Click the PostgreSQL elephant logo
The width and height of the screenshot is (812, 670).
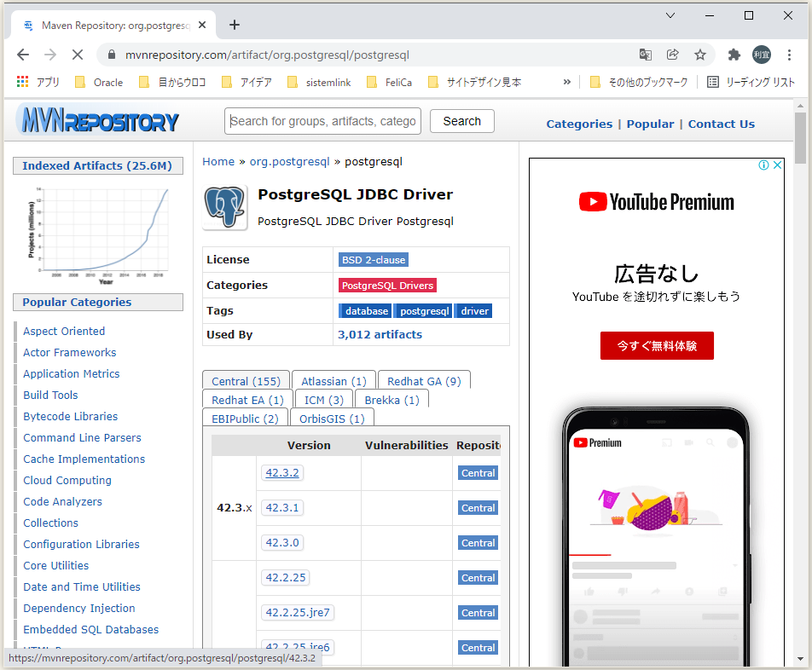click(x=224, y=208)
